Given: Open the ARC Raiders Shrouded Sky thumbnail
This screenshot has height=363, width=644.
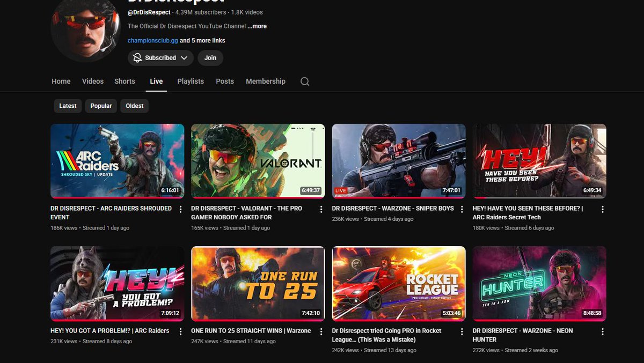Looking at the screenshot, I should tap(117, 161).
